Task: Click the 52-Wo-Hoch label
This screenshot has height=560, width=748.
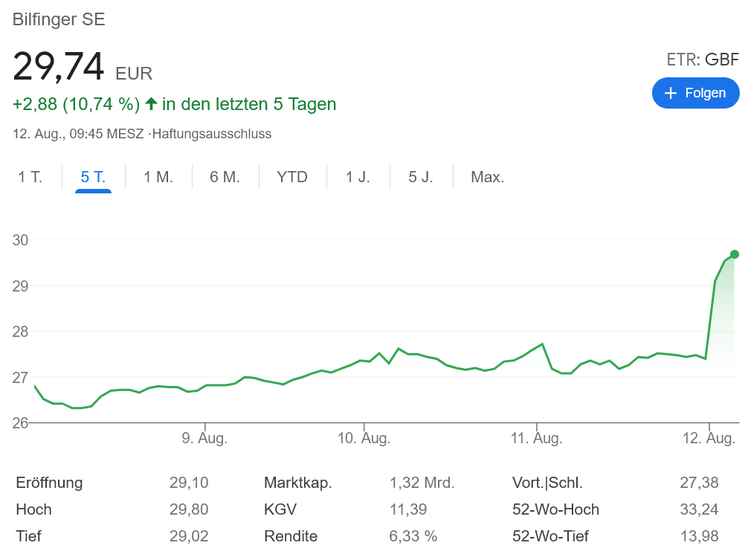Action: point(555,509)
